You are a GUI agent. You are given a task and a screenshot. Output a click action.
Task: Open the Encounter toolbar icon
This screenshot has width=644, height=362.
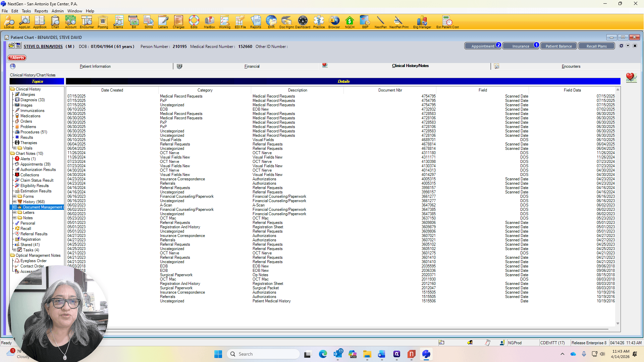point(87,22)
